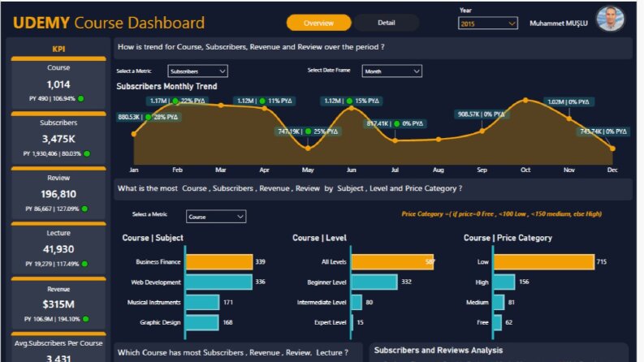Image resolution: width=644 pixels, height=362 pixels.
Task: Click the 1.02M | 0% PYΔ data label
Action: pyautogui.click(x=568, y=101)
